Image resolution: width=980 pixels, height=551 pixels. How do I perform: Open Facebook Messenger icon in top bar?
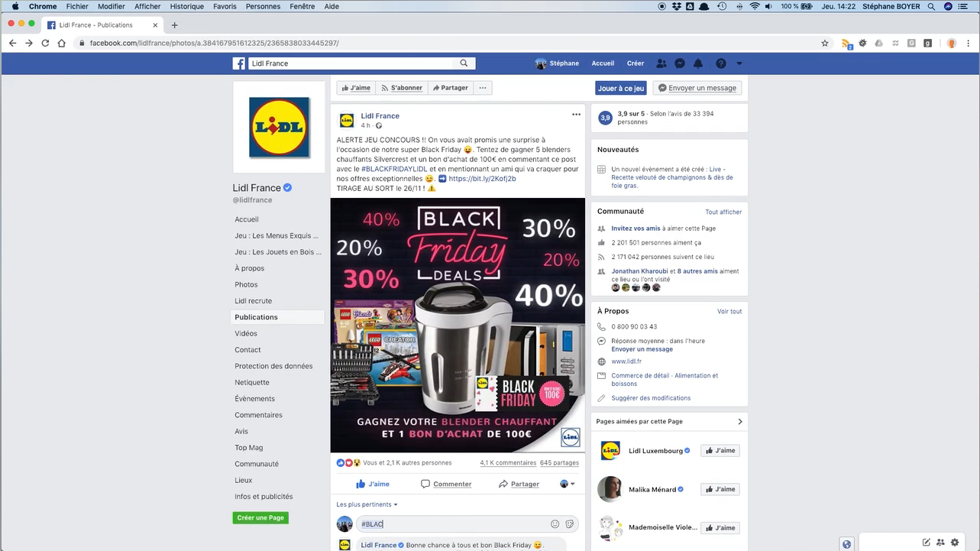tap(679, 63)
